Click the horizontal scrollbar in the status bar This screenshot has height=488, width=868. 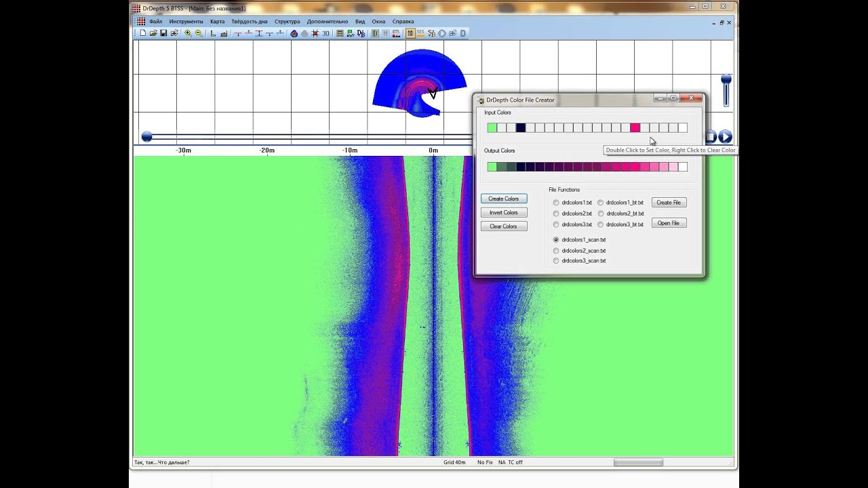[x=638, y=462]
